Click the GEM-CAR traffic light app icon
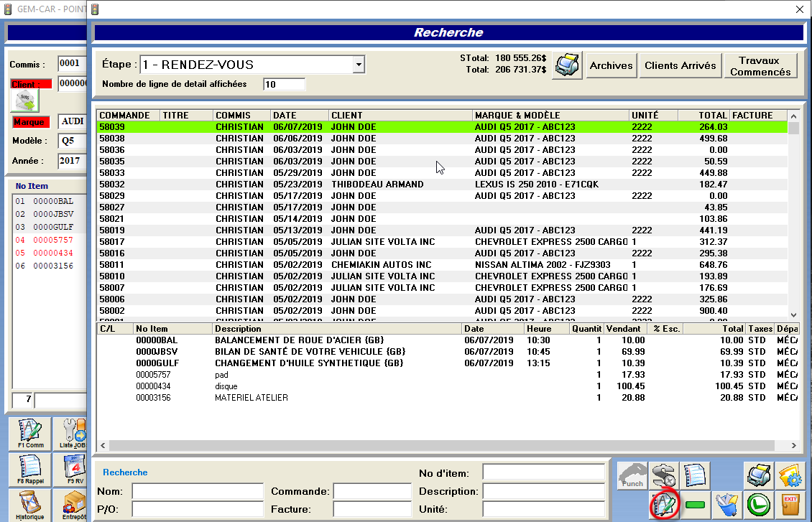 (8, 9)
